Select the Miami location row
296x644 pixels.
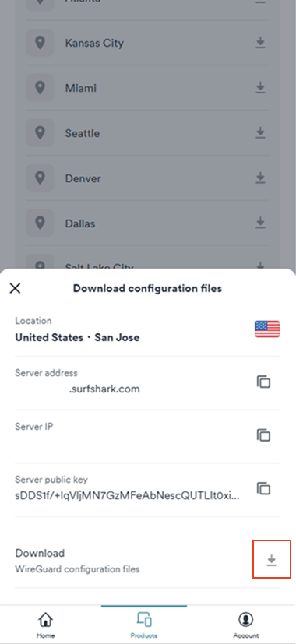pyautogui.click(x=147, y=88)
